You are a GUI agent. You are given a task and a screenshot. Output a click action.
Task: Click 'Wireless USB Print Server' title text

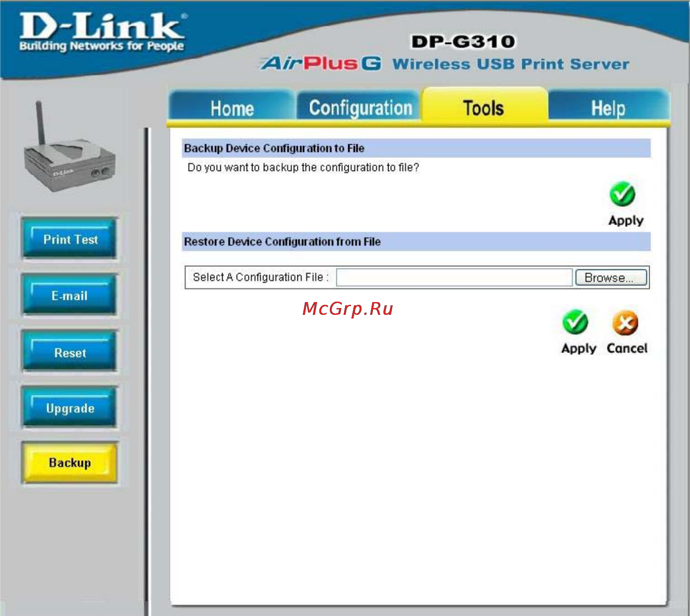(510, 64)
